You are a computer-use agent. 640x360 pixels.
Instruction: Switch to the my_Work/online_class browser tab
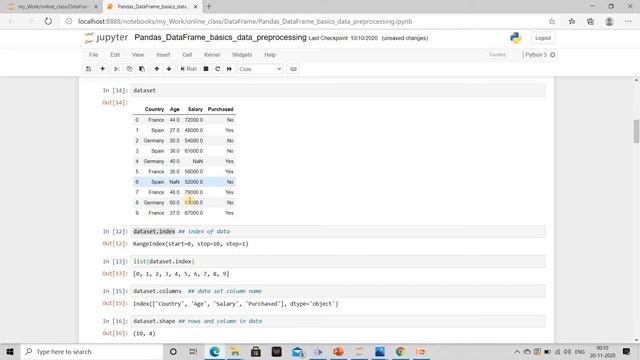[52, 7]
